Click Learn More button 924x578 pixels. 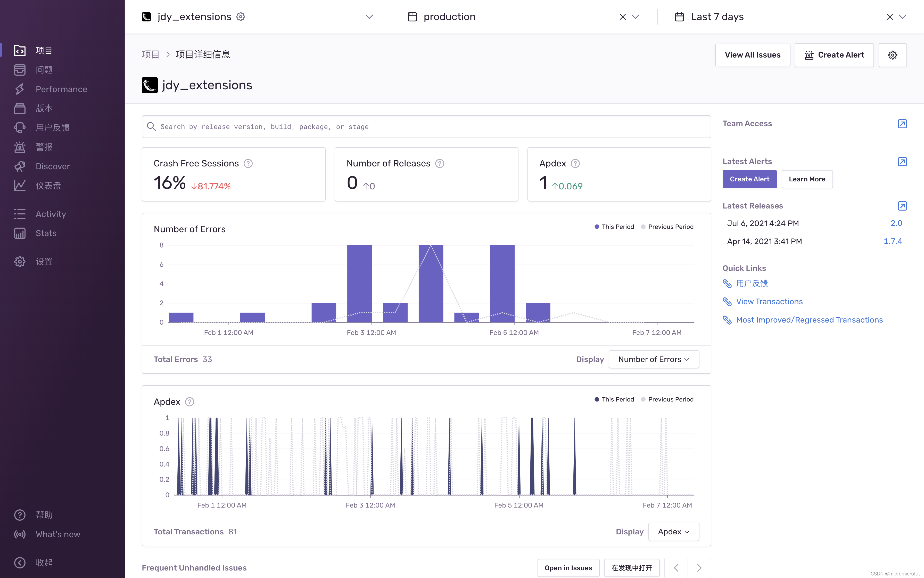click(x=807, y=179)
